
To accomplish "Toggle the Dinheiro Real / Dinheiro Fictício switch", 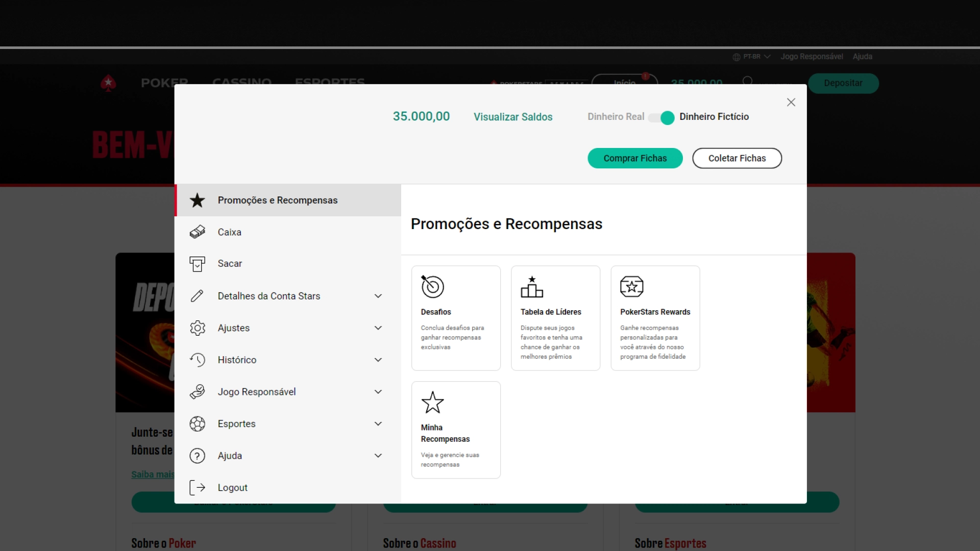I will pyautogui.click(x=661, y=117).
